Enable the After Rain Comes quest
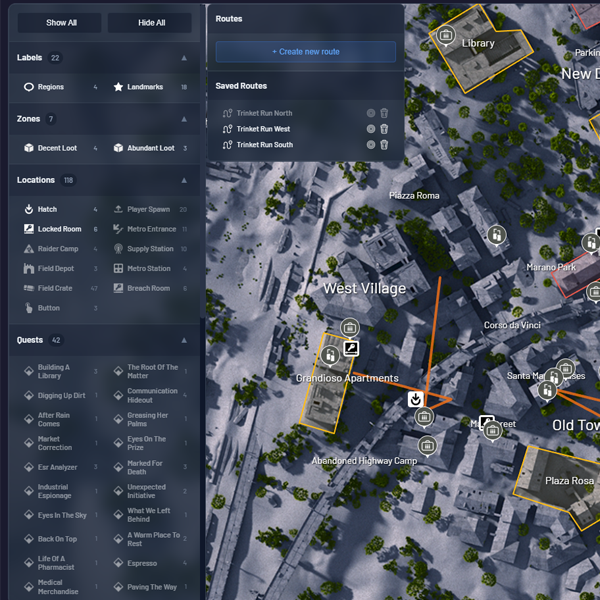 [60, 419]
